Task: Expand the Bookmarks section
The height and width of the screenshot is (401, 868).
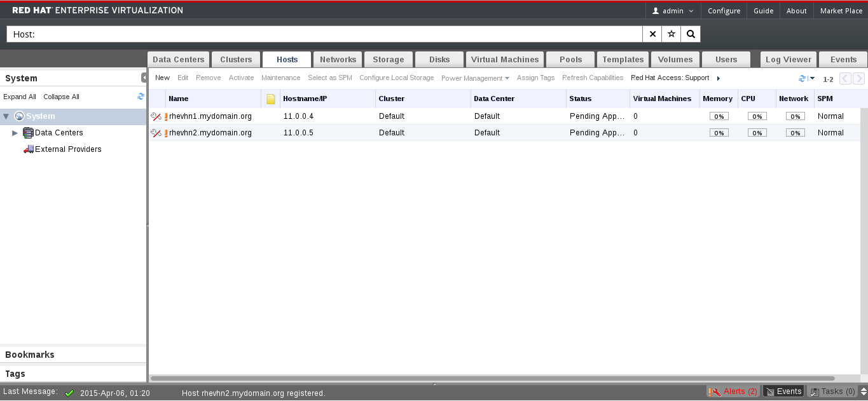Action: 73,355
